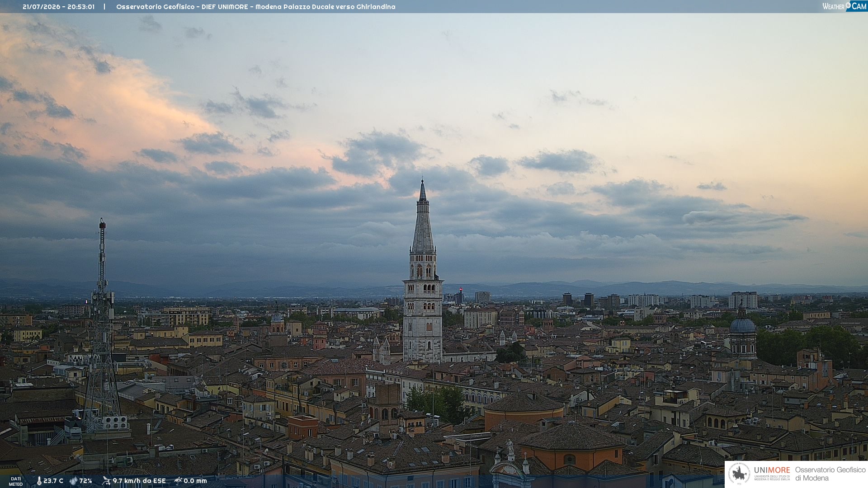Click the 'UNIMORE' wordmark
868x488 pixels.
(x=772, y=470)
